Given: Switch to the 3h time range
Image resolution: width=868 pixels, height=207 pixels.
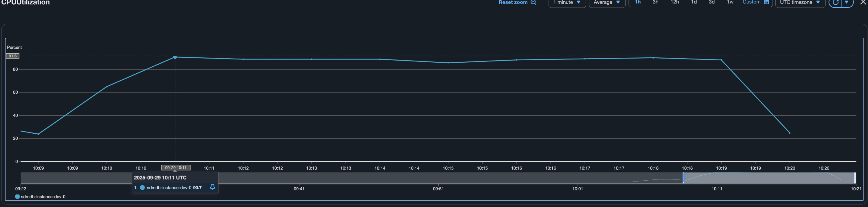Looking at the screenshot, I should click(655, 2).
